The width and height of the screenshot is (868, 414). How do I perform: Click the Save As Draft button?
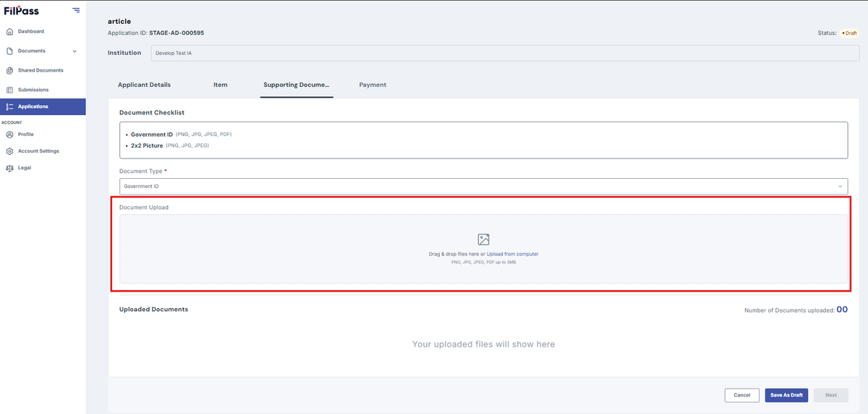[786, 395]
